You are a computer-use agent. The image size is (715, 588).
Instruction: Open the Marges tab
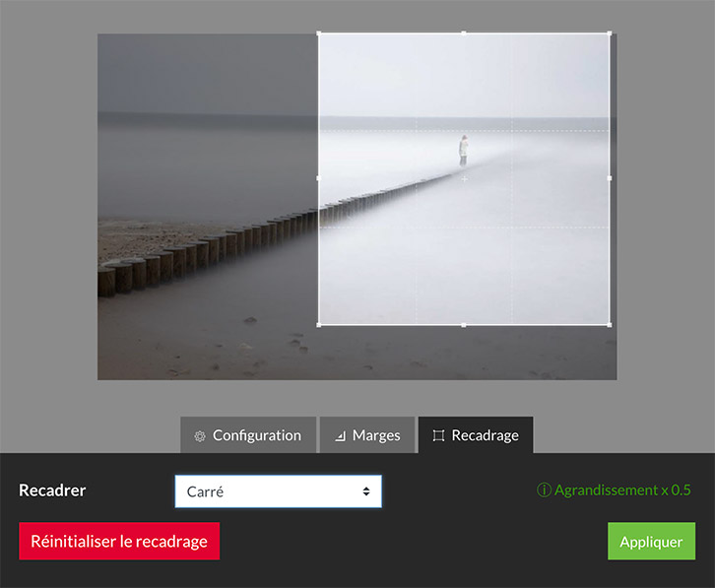(366, 435)
